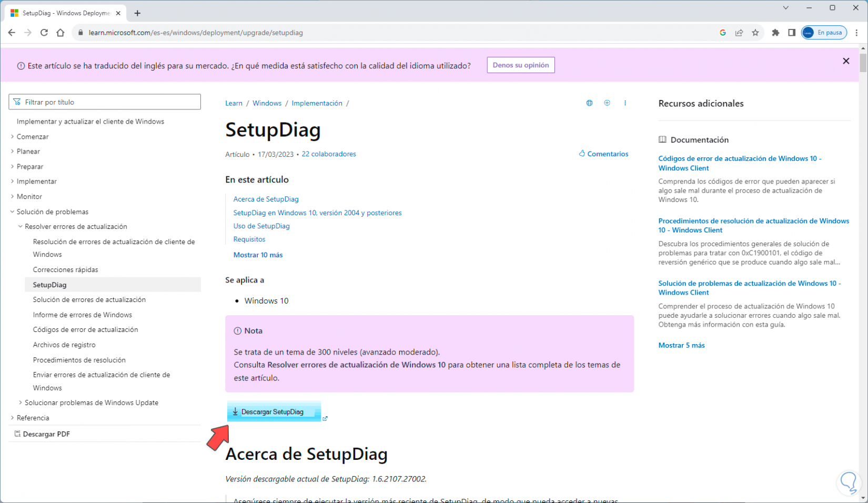Open Solución de errores de actualización

tap(89, 300)
